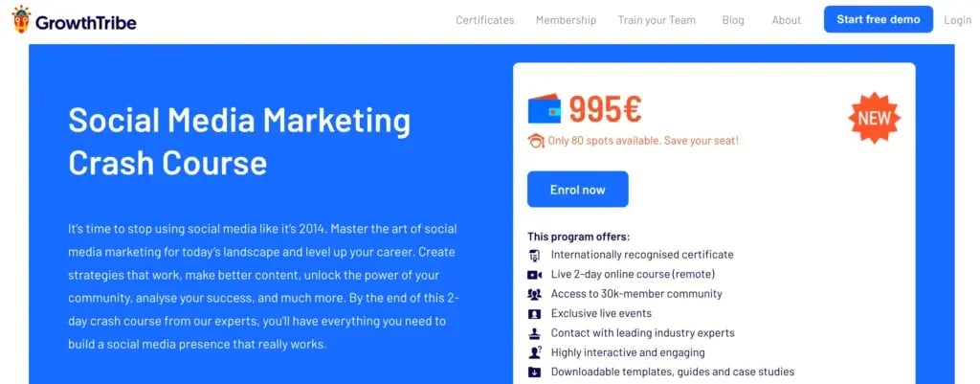Go to Train your Team page
Viewport: 980px width, 384px height.
[x=657, y=20]
